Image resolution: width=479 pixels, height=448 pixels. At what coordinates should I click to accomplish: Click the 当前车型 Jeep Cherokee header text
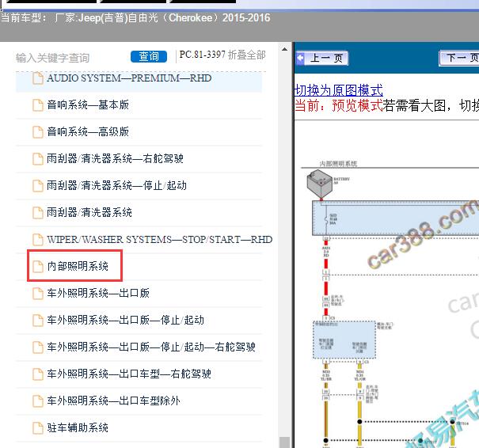coord(135,17)
